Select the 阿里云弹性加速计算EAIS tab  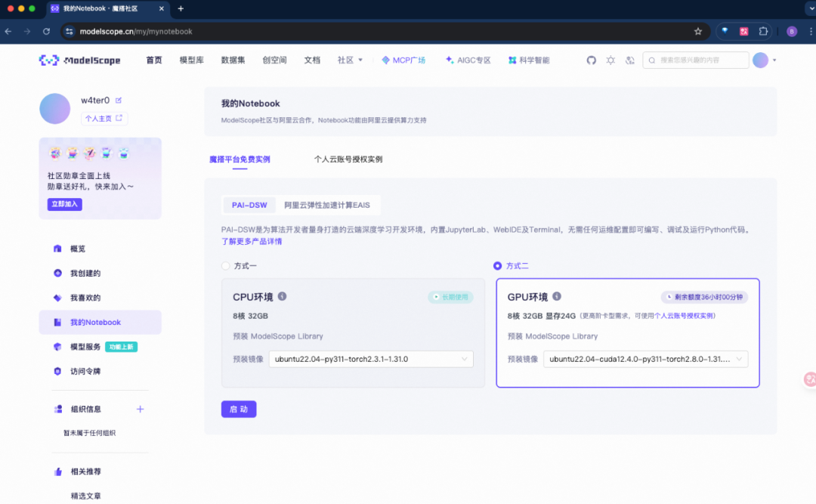point(327,205)
